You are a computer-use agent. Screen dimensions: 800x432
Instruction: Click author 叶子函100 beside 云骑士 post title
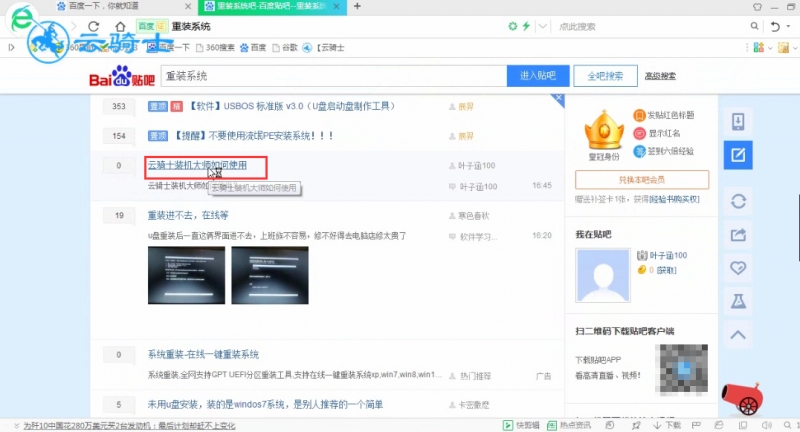477,165
